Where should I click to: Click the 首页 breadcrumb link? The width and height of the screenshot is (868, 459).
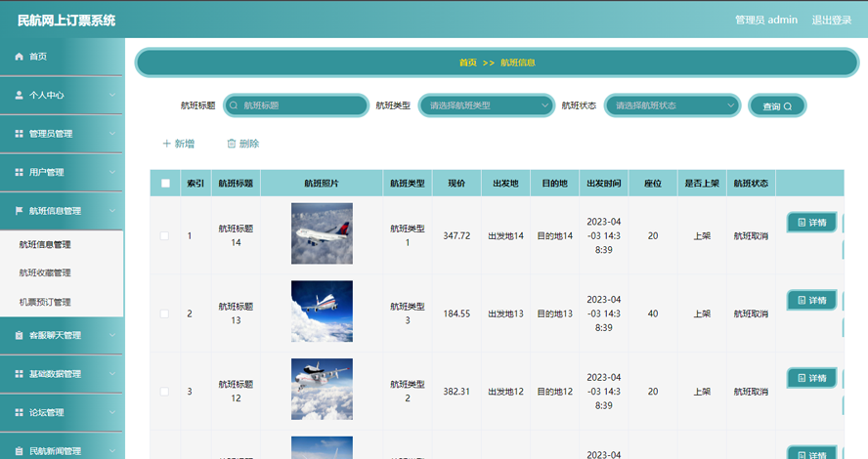pos(468,63)
